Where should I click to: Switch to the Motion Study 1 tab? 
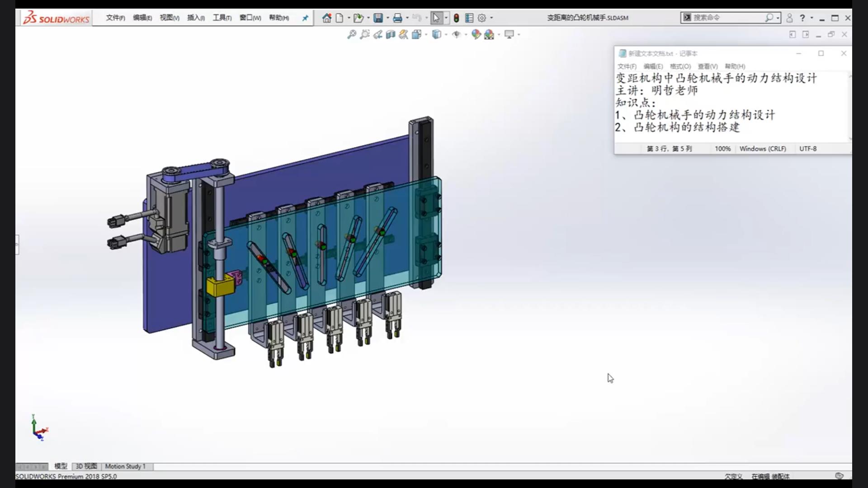point(125,466)
